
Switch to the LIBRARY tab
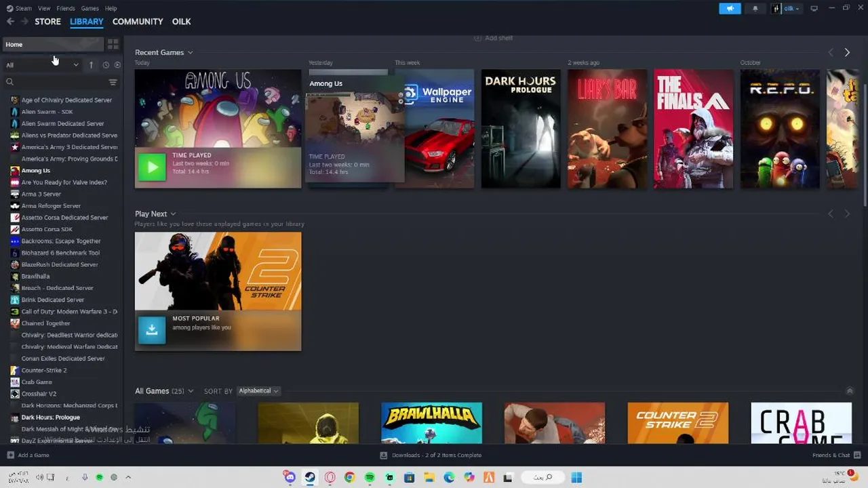87,22
